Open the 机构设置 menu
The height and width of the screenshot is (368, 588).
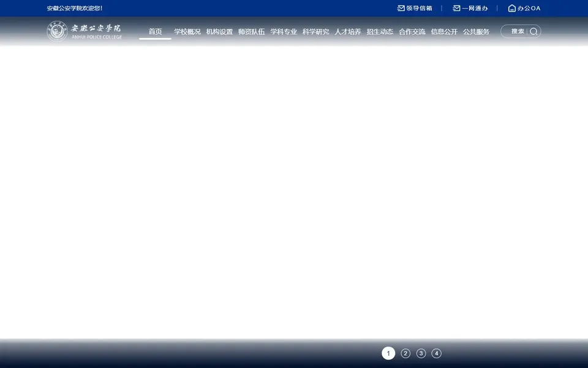coord(219,31)
